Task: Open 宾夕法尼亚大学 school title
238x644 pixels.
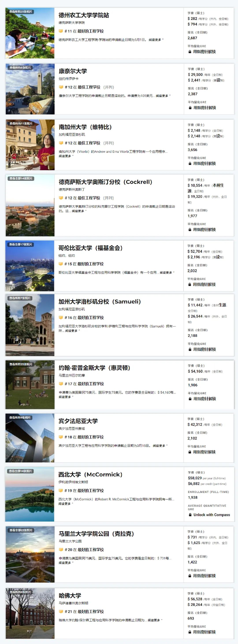Action: tap(78, 421)
